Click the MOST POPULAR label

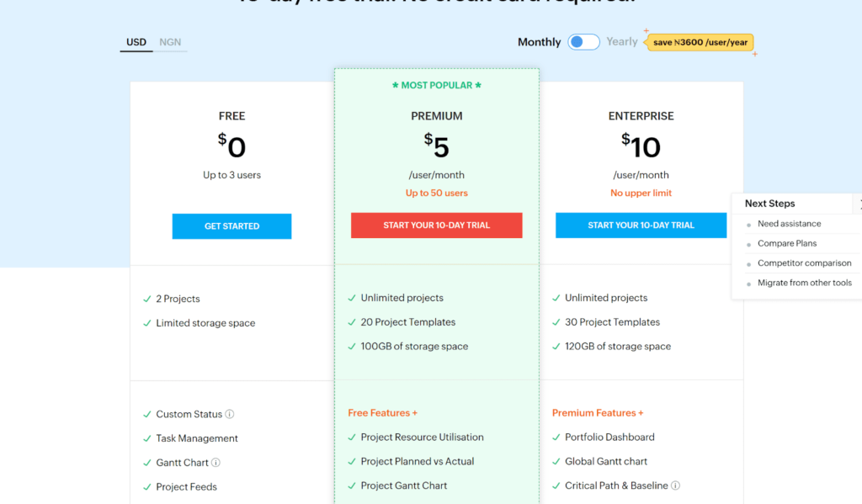[x=437, y=85]
